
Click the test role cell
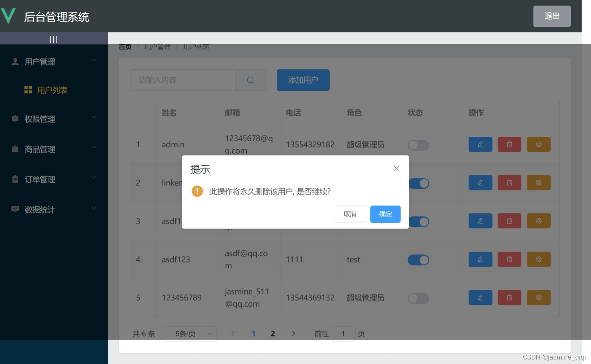click(353, 260)
